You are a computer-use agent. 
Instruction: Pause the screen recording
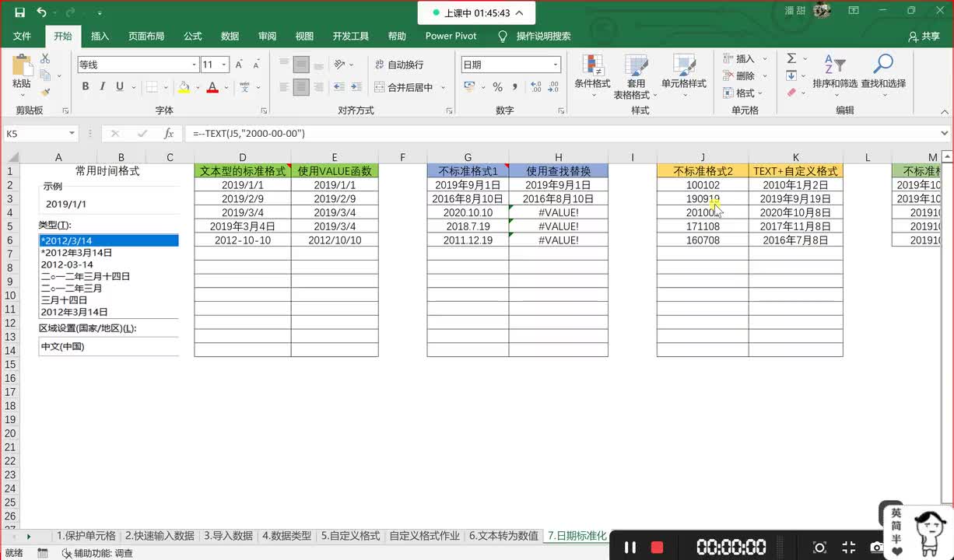point(631,547)
